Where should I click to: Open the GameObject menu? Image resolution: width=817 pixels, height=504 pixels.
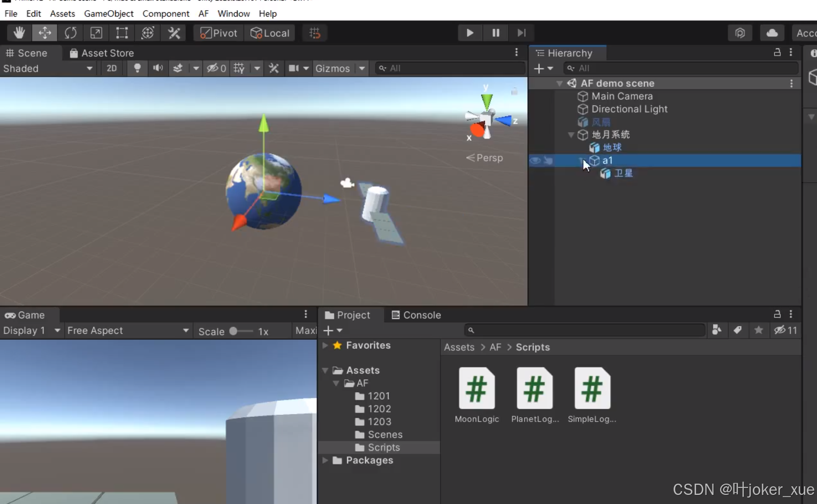(108, 13)
